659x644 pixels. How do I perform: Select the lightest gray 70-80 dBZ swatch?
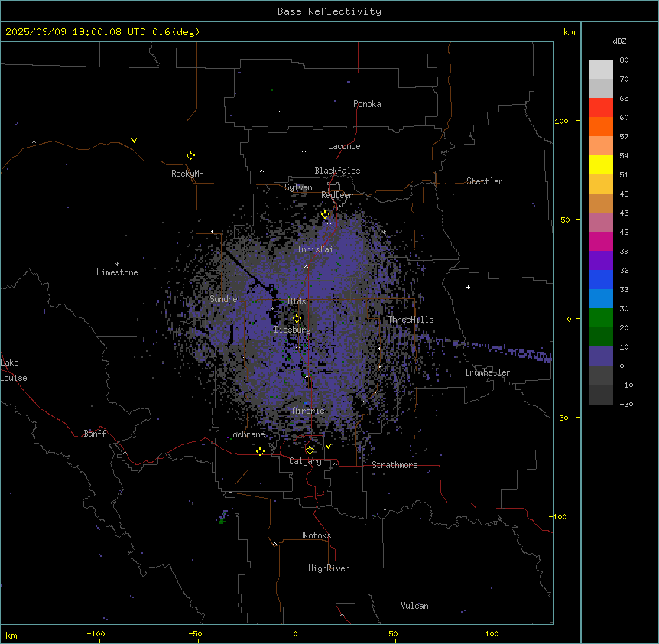pyautogui.click(x=601, y=70)
